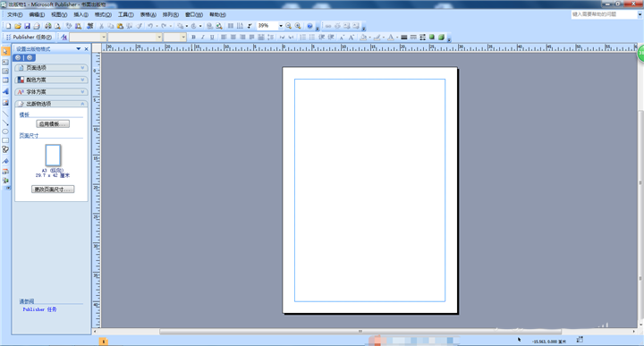Expand the 页面选项 section
This screenshot has width=644, height=346.
click(x=51, y=68)
